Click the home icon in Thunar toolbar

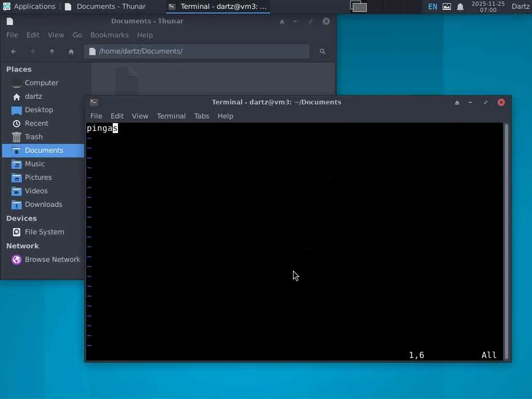[71, 51]
